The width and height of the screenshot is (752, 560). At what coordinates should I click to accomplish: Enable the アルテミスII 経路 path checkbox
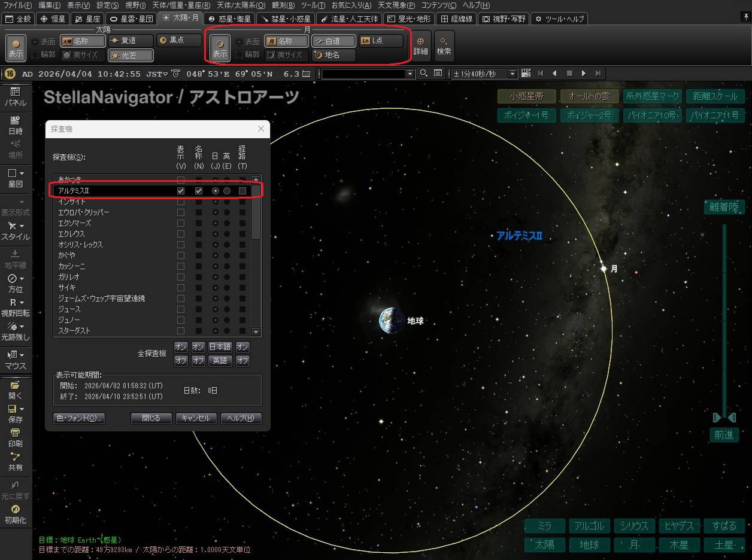tap(242, 191)
